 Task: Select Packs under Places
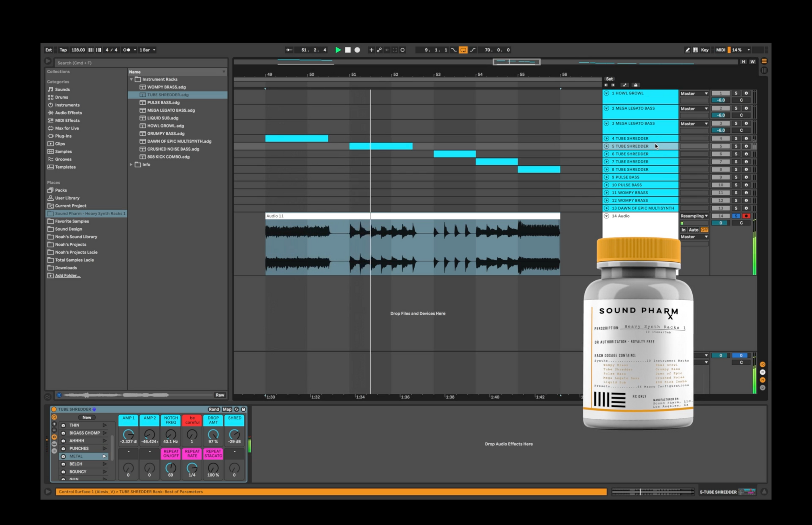(x=61, y=190)
